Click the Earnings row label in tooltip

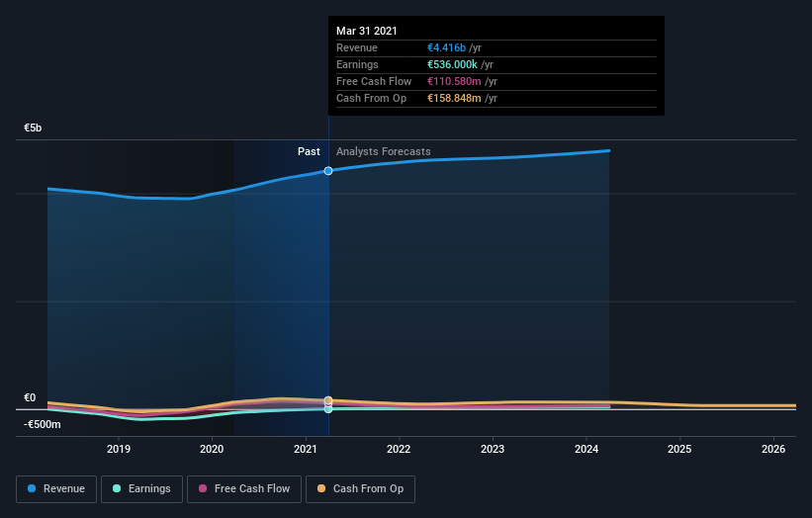[357, 64]
